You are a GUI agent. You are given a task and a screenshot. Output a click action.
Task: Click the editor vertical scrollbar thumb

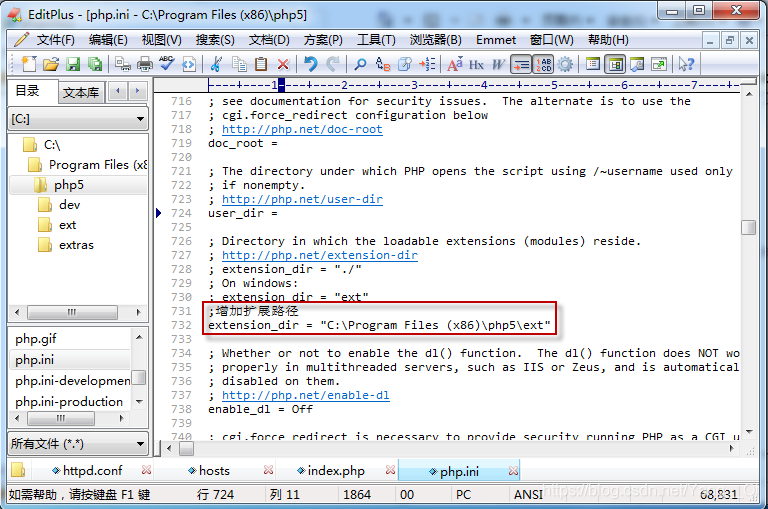click(748, 227)
